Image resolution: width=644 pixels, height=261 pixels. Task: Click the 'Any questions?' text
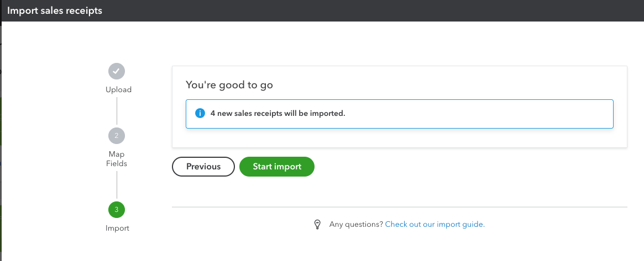point(356,224)
